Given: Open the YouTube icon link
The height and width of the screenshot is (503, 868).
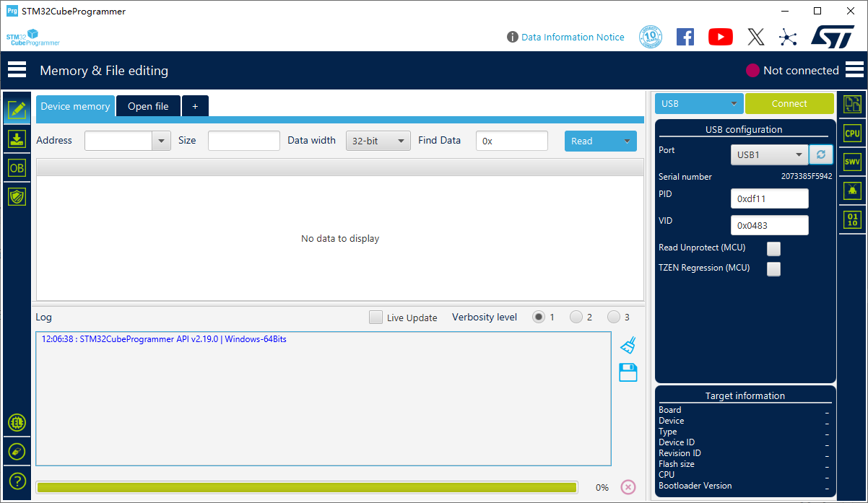Looking at the screenshot, I should 720,37.
